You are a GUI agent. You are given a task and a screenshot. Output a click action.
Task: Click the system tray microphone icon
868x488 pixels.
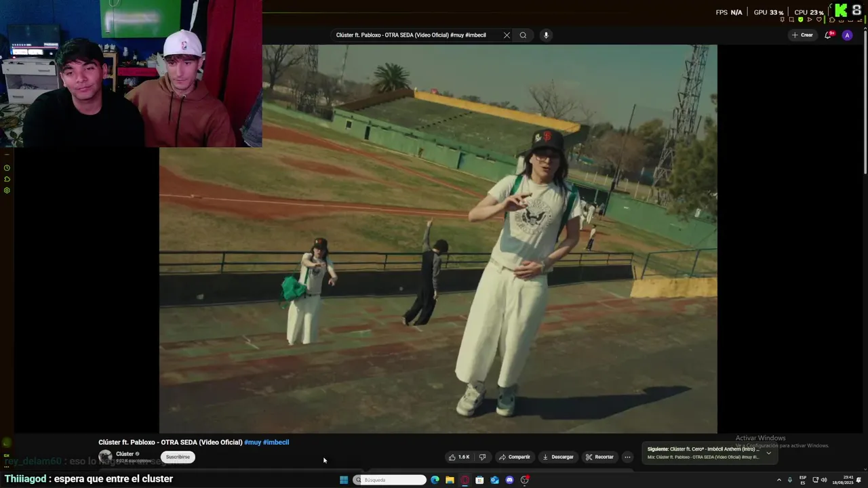click(790, 480)
